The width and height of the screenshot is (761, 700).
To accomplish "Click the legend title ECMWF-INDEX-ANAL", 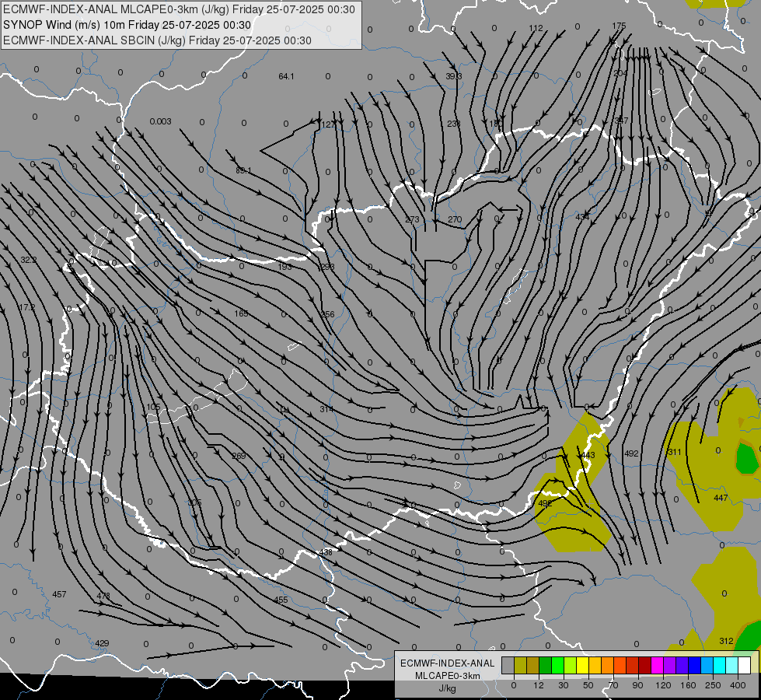I will click(447, 663).
